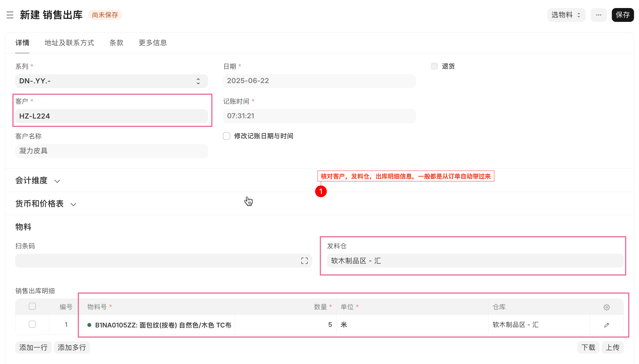
Task: Select all rows via the header checkbox
Action: click(32, 306)
